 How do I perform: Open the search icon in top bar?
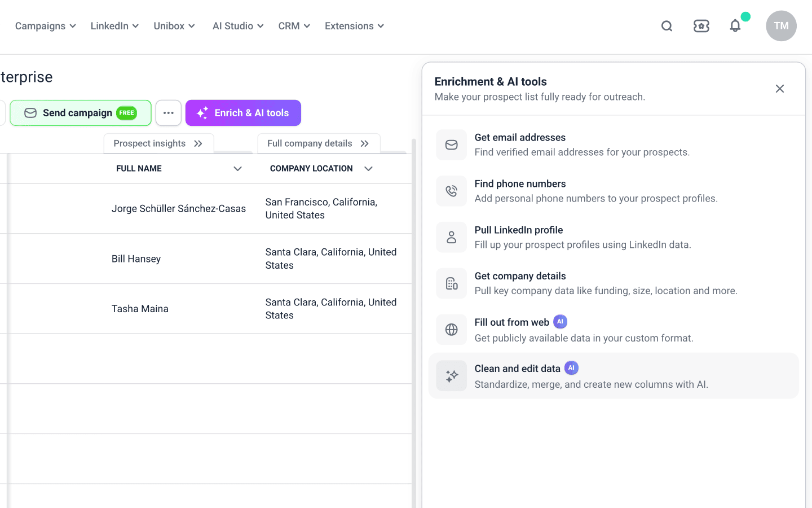(x=667, y=26)
